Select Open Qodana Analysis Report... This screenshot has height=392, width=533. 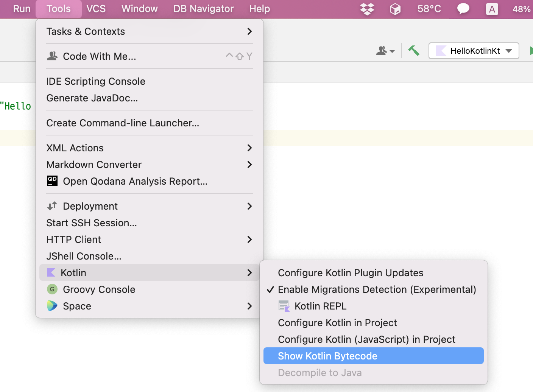pos(150,181)
